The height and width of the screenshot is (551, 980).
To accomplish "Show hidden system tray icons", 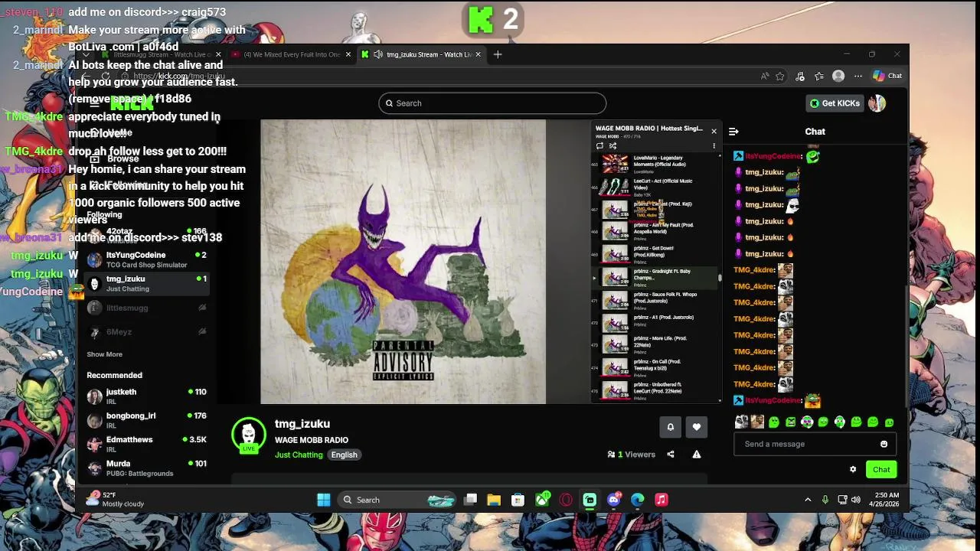I will (808, 500).
